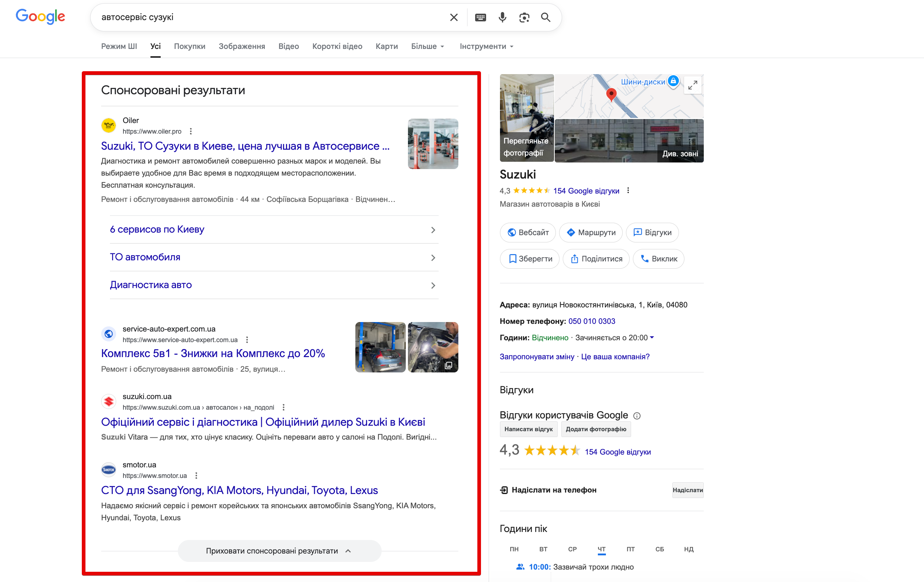This screenshot has width=924, height=582.
Task: Expand ТО автомобиля row
Action: [x=274, y=257]
